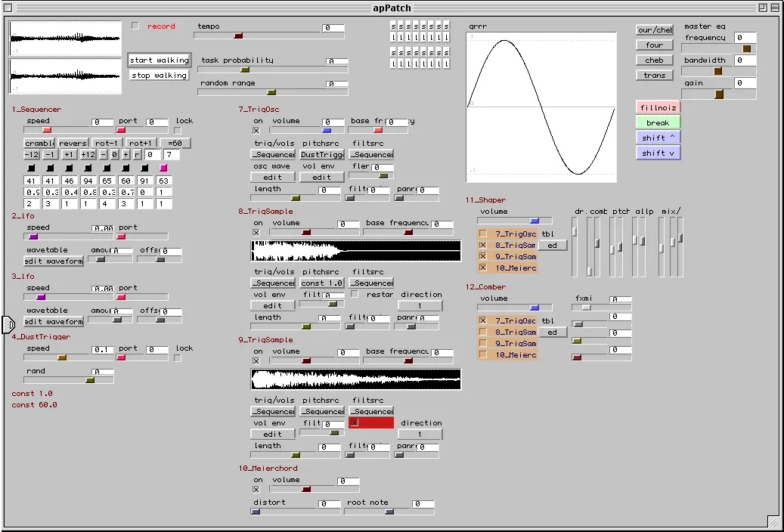The width and height of the screenshot is (784, 532).
Task: Click the sequencer step square above value 60
Action: coord(126,168)
